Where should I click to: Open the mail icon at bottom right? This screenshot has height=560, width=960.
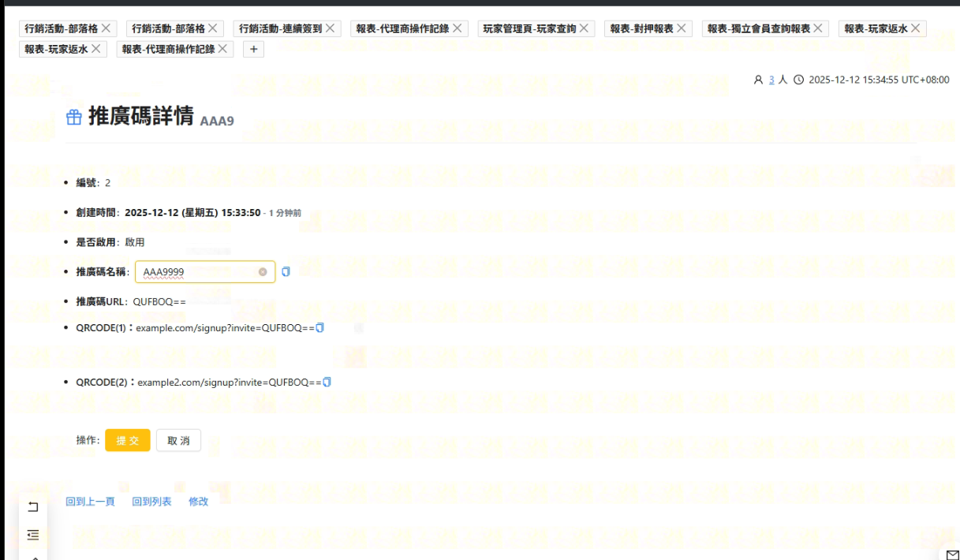coord(952,554)
